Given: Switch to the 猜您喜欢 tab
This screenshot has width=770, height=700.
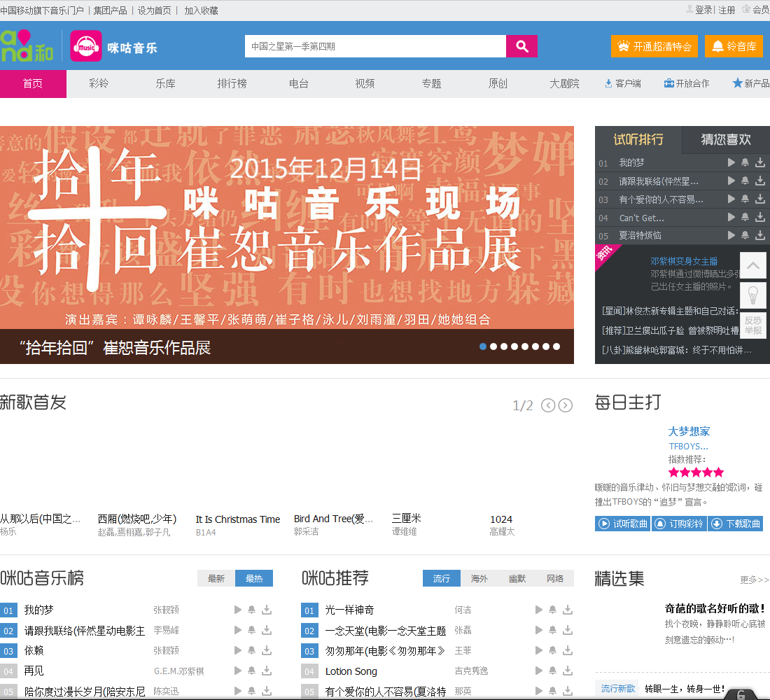Looking at the screenshot, I should pyautogui.click(x=726, y=139).
